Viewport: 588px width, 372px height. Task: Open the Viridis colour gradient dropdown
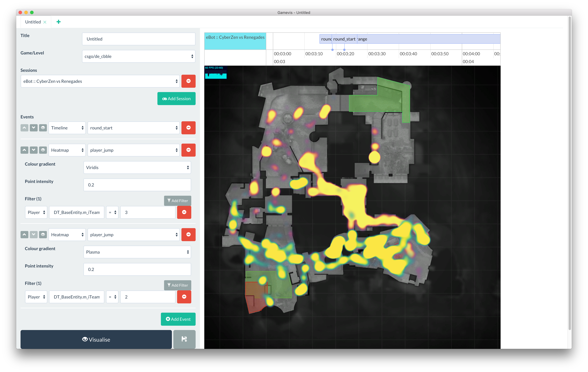(137, 168)
